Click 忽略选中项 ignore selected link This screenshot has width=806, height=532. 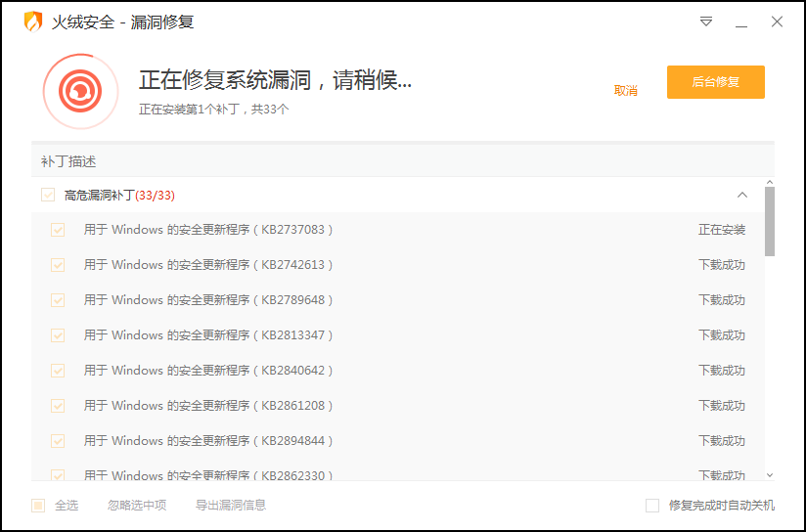pyautogui.click(x=137, y=506)
